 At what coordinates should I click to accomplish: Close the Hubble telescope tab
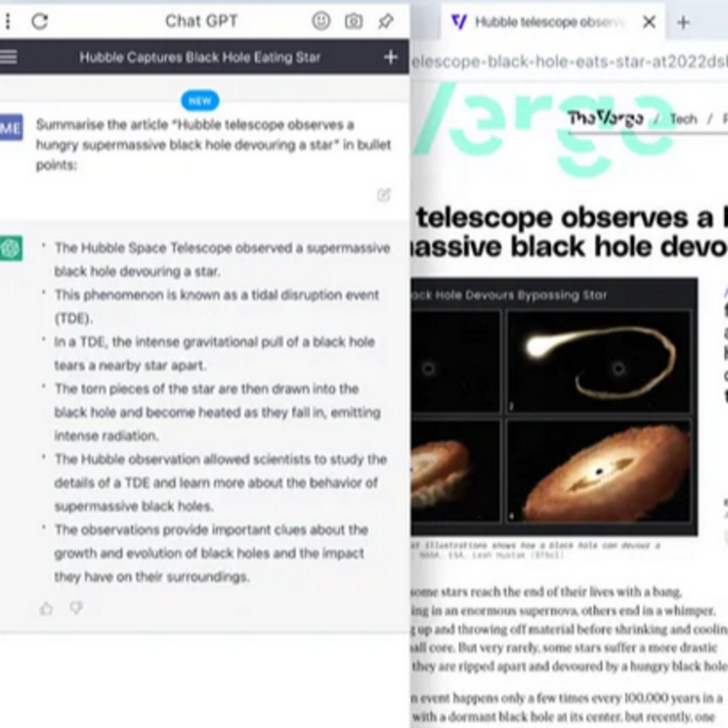[x=649, y=22]
